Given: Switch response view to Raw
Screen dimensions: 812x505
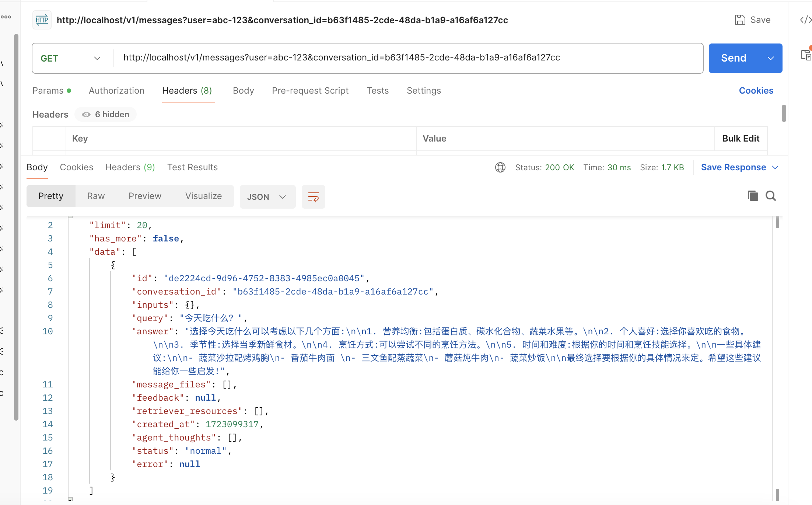Looking at the screenshot, I should (96, 196).
